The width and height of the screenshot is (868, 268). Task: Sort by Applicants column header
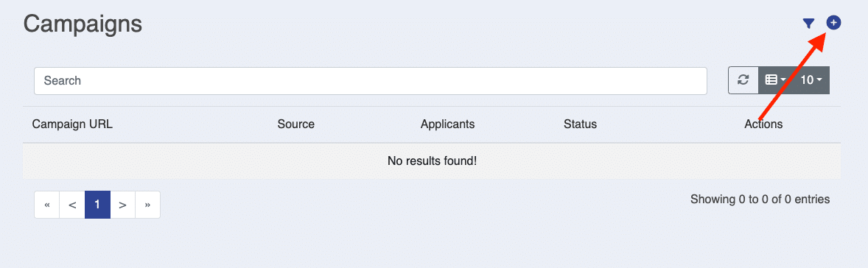point(448,124)
